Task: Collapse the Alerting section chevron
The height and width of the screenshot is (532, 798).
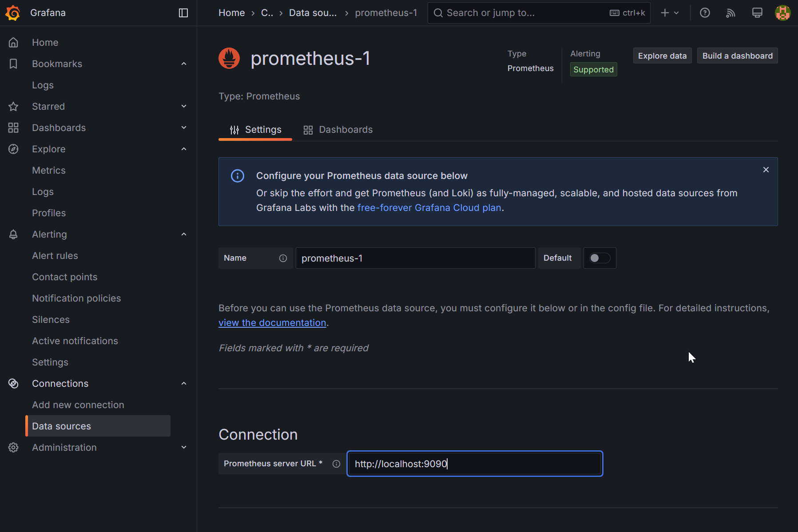Action: tap(184, 234)
